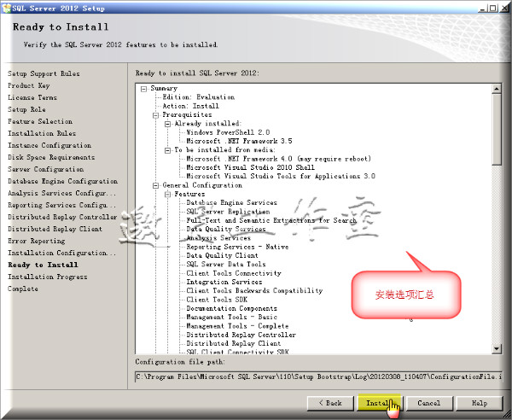Select Reporting Services Configuration step
Image resolution: width=512 pixels, height=420 pixels.
tap(62, 205)
